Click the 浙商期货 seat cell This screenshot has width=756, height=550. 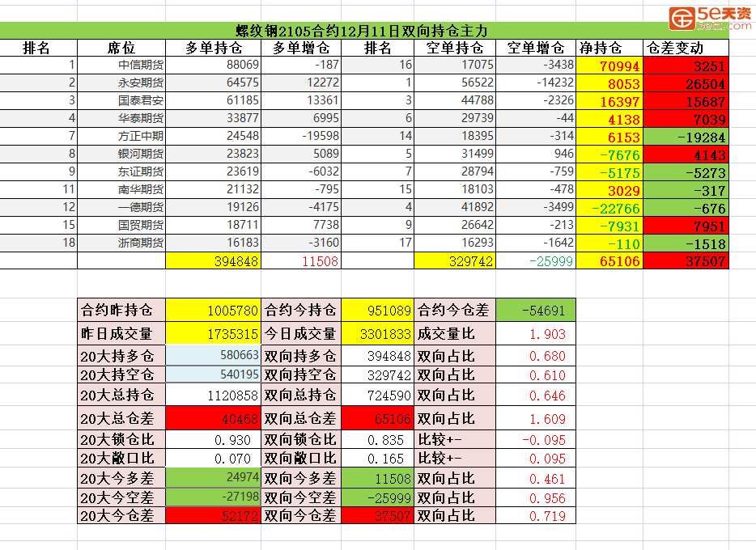tap(121, 243)
